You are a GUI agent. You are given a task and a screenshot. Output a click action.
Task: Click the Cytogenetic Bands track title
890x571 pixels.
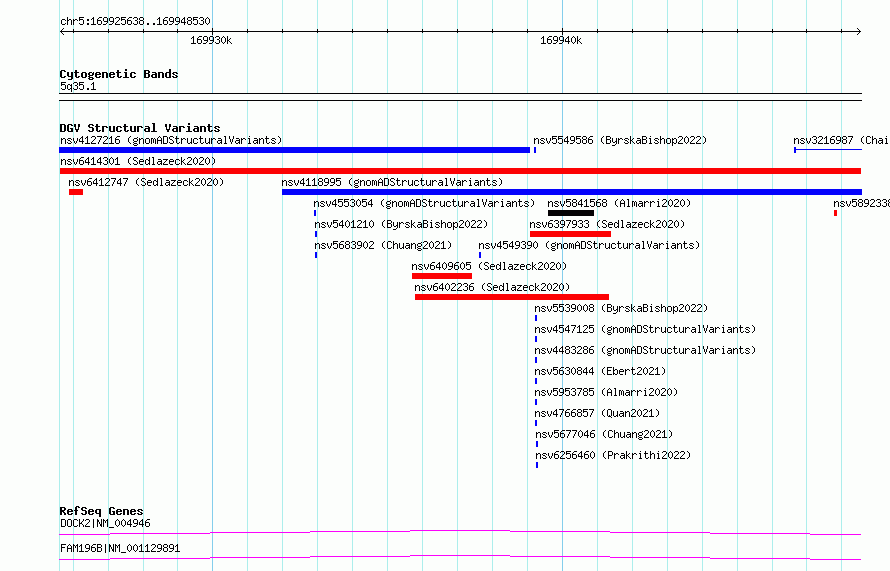[119, 74]
